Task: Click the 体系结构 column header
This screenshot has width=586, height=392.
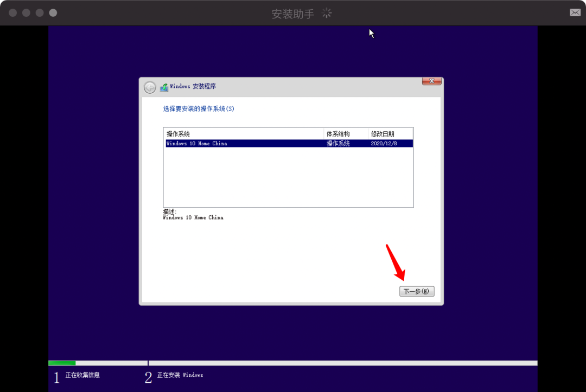Action: coord(346,134)
